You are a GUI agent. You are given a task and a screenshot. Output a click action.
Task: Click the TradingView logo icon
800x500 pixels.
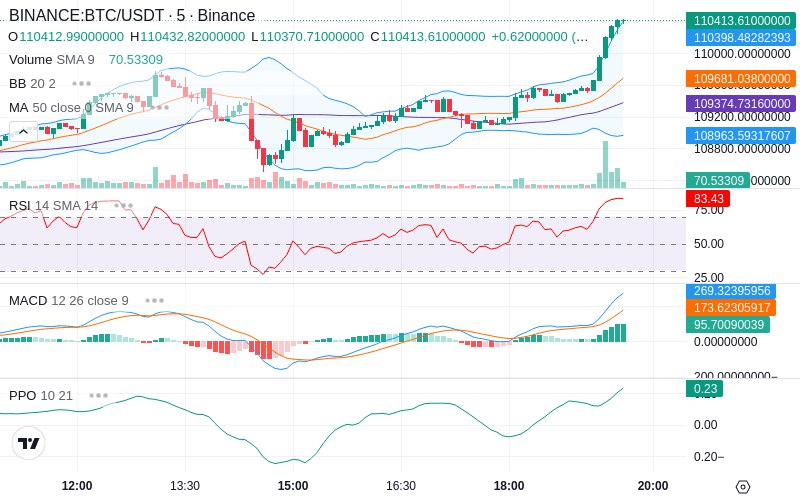[x=29, y=443]
